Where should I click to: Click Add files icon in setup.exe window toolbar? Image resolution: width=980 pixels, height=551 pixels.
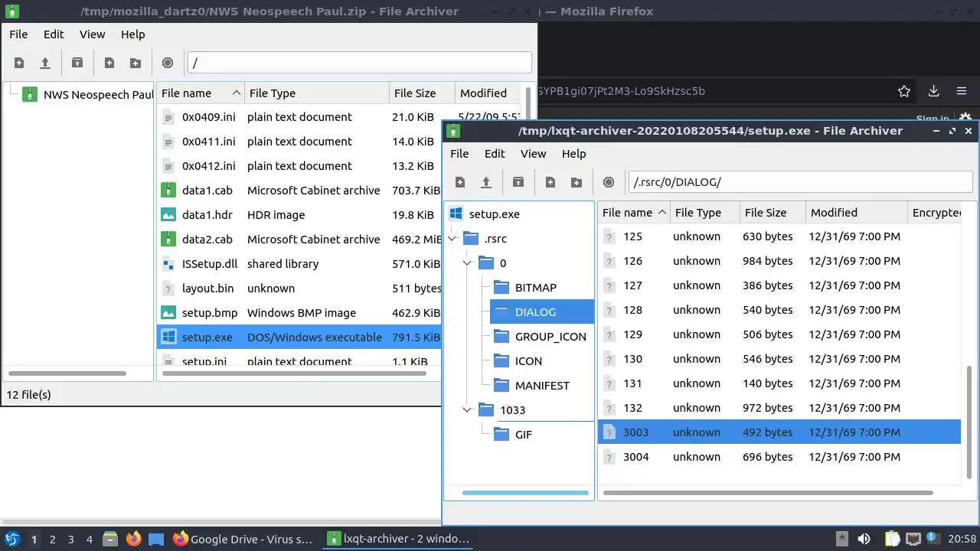(550, 182)
